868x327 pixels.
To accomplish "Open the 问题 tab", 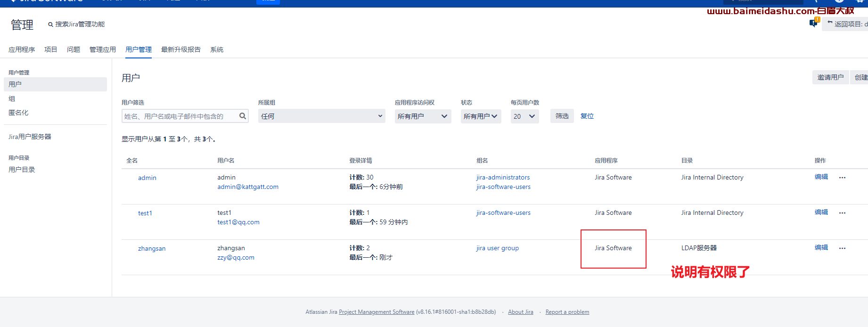I will (74, 49).
